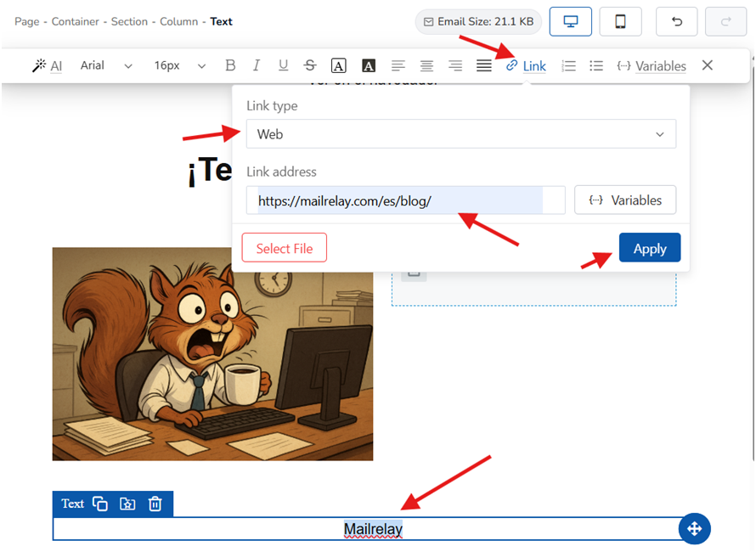Insert a numbered list
This screenshot has height=552, width=756.
(568, 65)
